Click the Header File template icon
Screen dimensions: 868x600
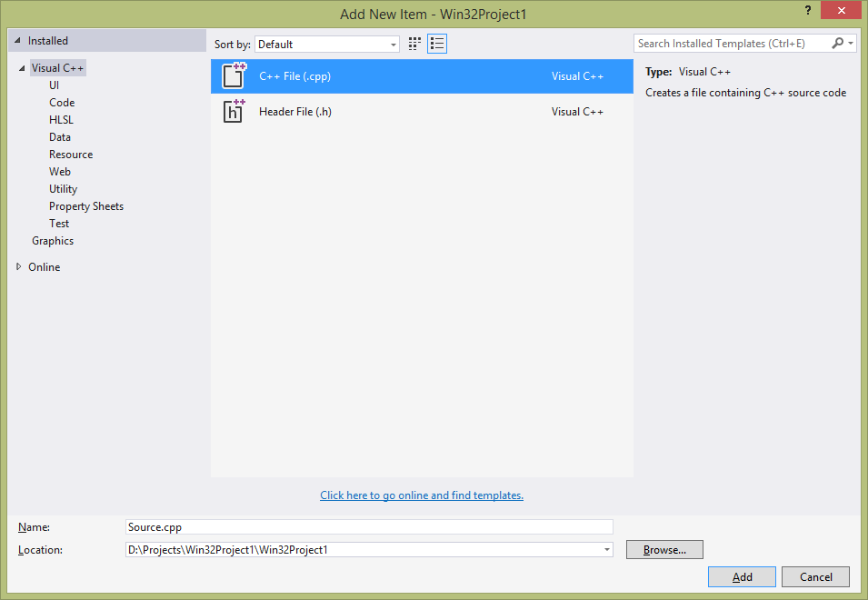[x=234, y=112]
